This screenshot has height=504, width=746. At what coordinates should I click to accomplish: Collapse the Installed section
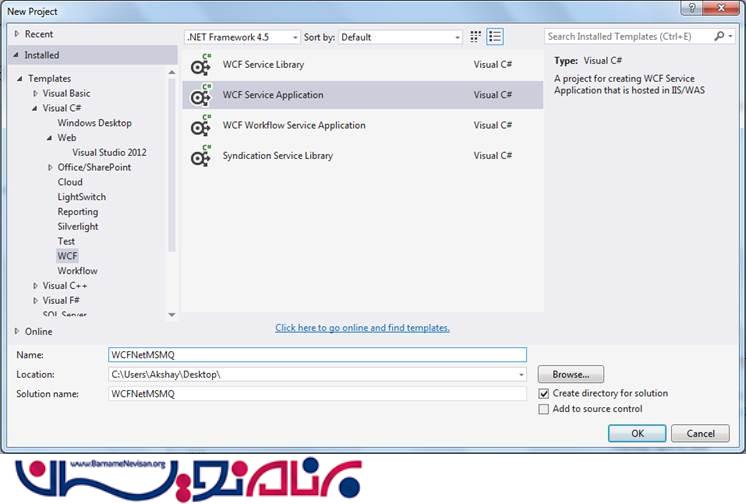point(17,55)
